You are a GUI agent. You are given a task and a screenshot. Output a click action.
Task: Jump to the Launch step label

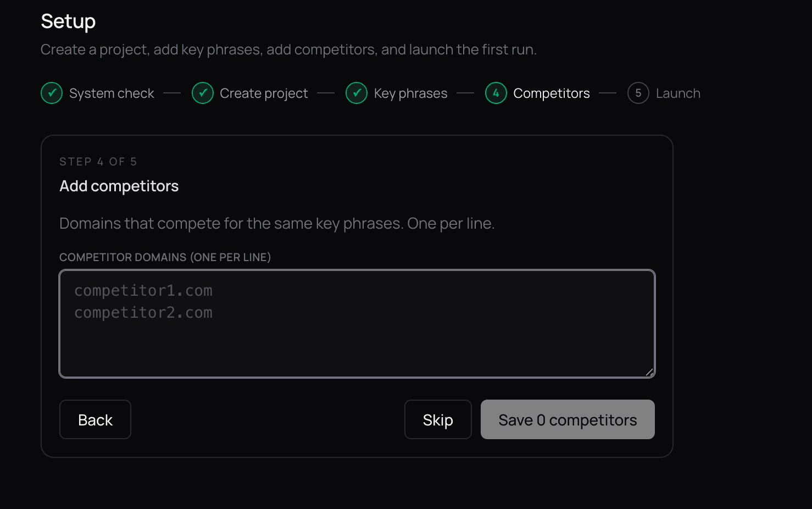point(678,93)
